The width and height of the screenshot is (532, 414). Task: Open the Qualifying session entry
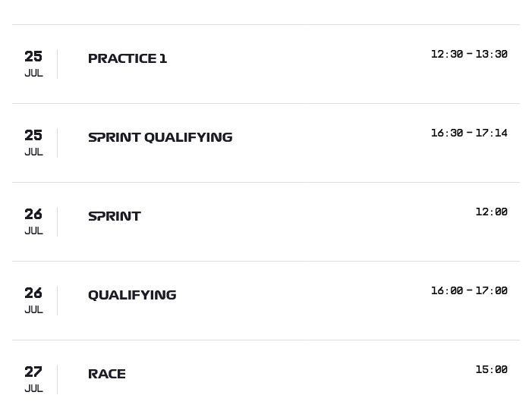(x=266, y=300)
